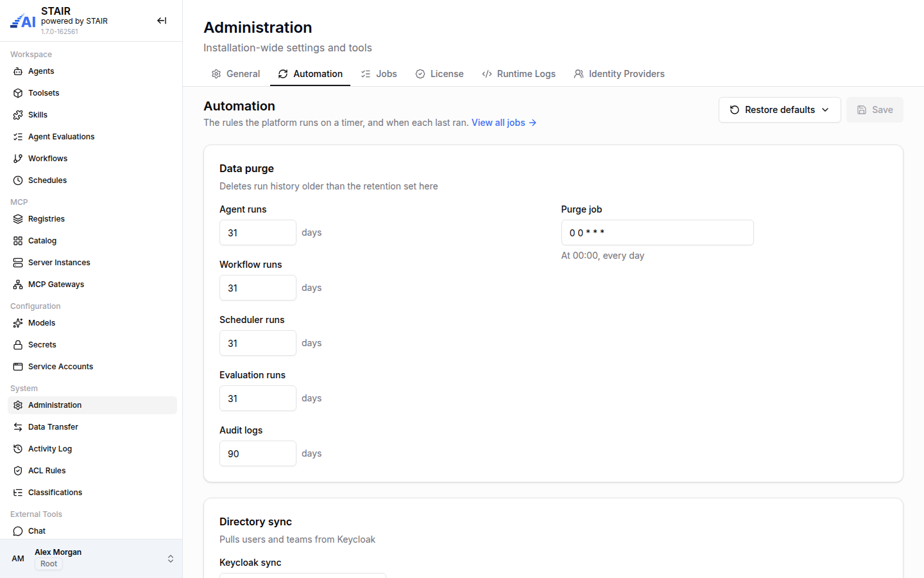Image resolution: width=924 pixels, height=578 pixels.
Task: Click the Activity Log history icon
Action: 18,449
